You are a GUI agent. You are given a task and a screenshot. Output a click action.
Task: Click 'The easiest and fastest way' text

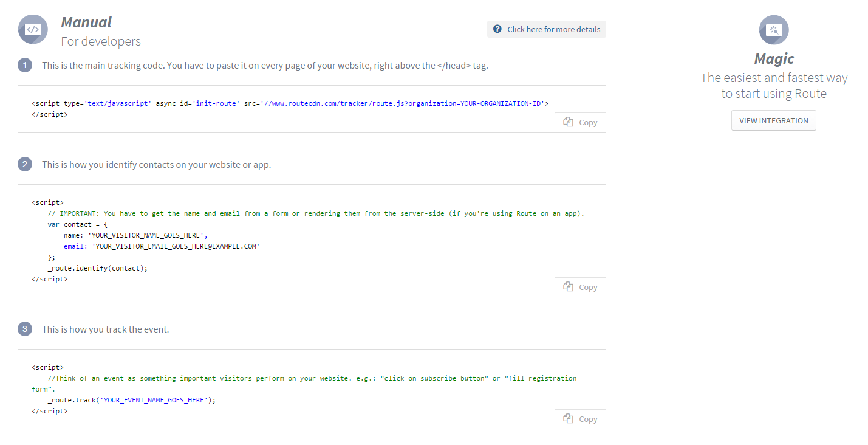click(x=774, y=78)
